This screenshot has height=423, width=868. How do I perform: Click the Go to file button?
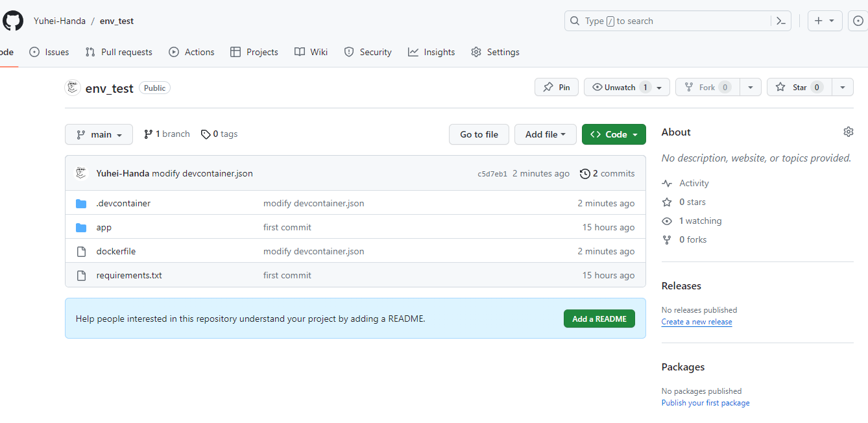[479, 134]
